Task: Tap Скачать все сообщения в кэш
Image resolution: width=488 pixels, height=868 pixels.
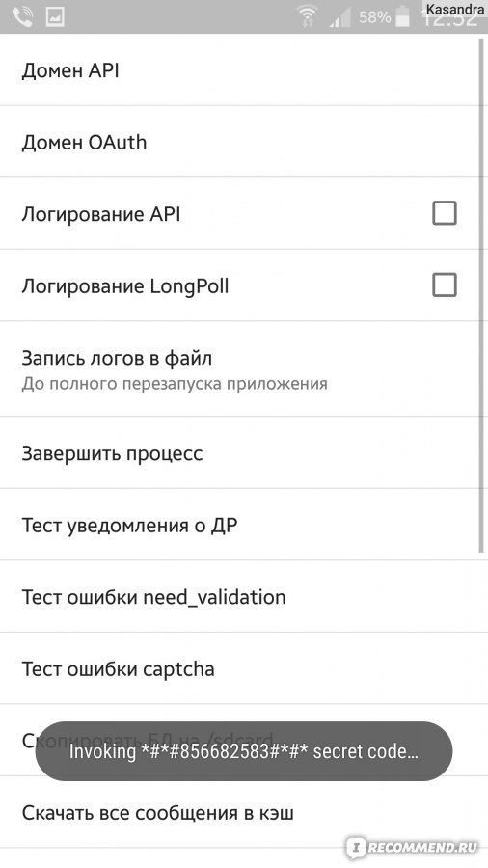Action: [x=244, y=812]
